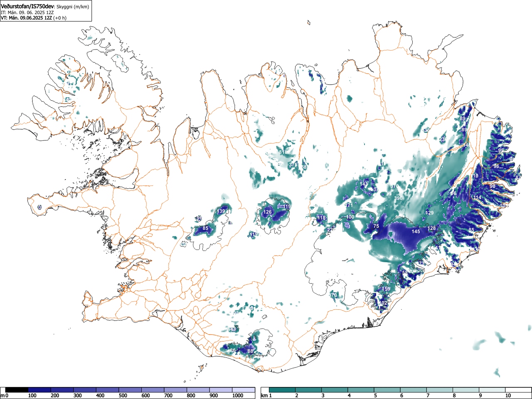Select the 500–600 m legend color segment

[x=130, y=390]
